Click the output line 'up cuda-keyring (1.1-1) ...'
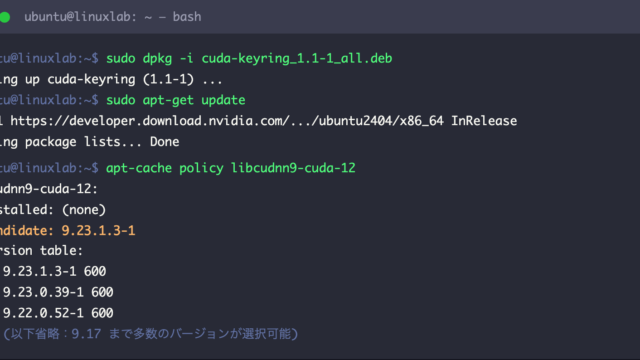 (124, 79)
